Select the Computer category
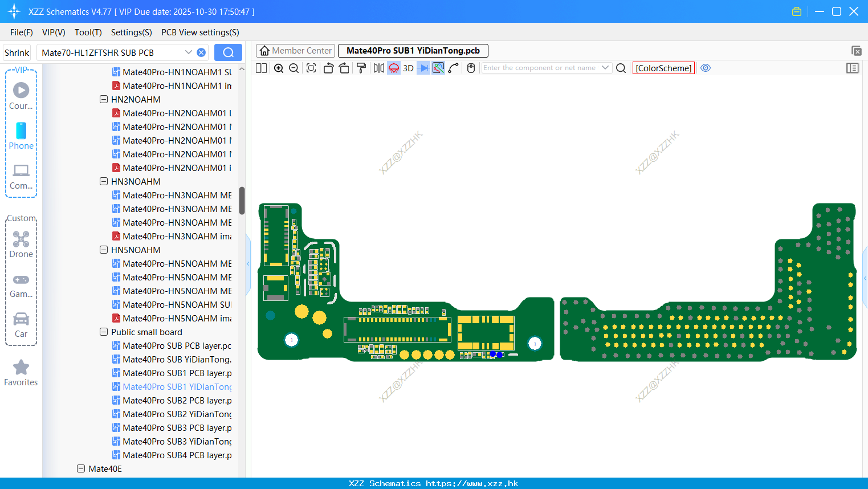Viewport: 868px width, 489px height. pos(21,177)
